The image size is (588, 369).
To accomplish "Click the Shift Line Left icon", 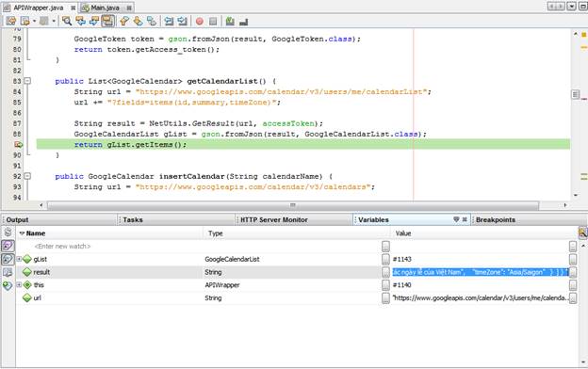I will coord(169,21).
